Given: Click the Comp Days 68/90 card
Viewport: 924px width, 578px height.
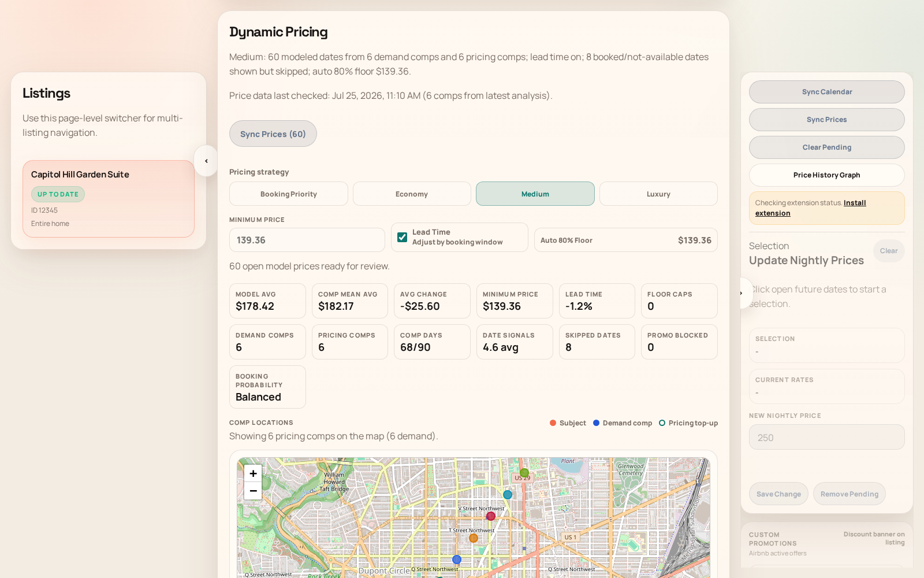Looking at the screenshot, I should (x=432, y=342).
